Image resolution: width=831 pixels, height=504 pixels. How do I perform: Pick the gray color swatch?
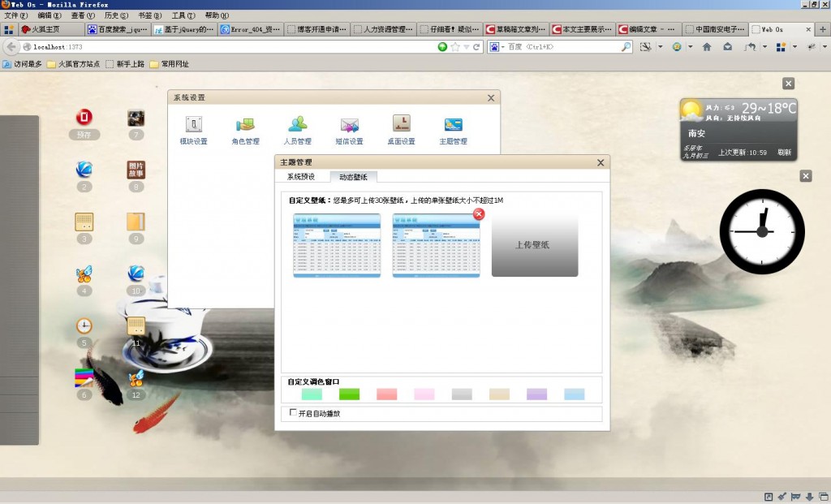tap(462, 394)
